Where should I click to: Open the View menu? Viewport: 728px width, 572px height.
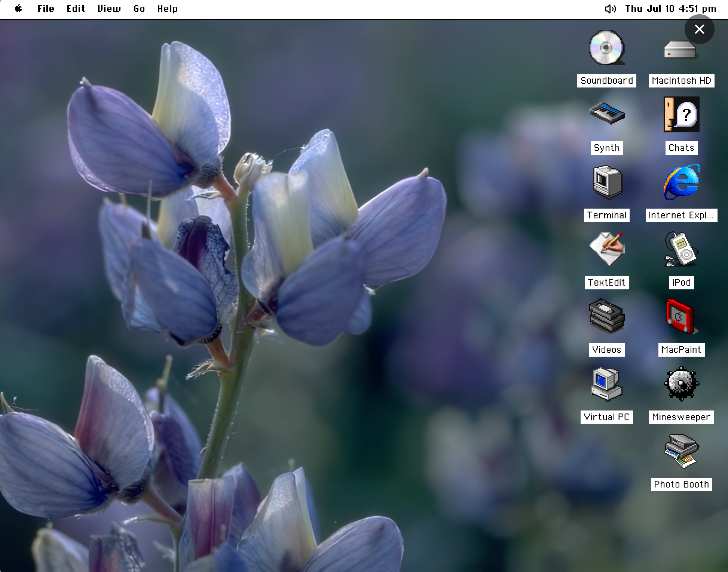tap(109, 9)
